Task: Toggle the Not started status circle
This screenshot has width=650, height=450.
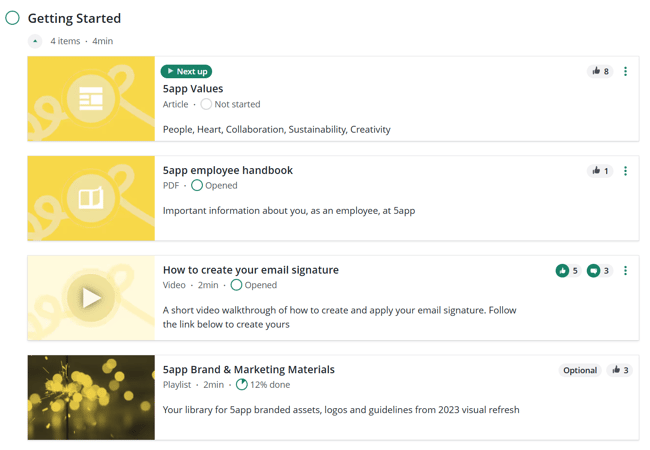Action: click(x=206, y=104)
